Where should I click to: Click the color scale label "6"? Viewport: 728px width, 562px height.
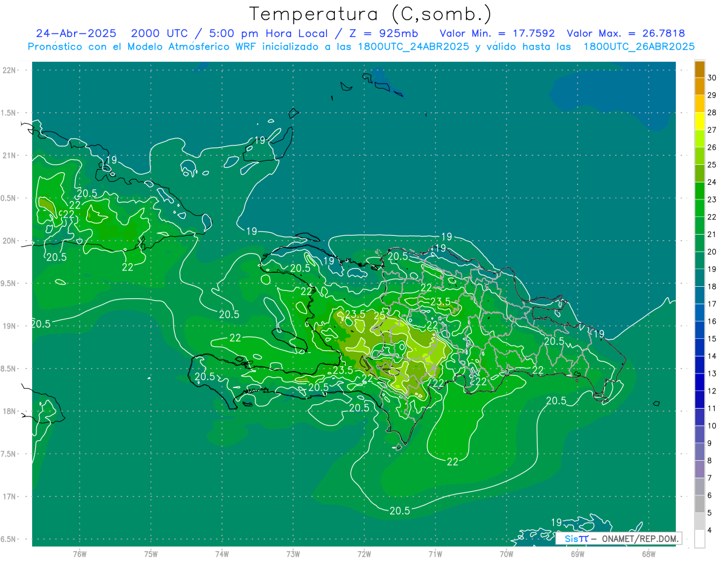pyautogui.click(x=710, y=496)
